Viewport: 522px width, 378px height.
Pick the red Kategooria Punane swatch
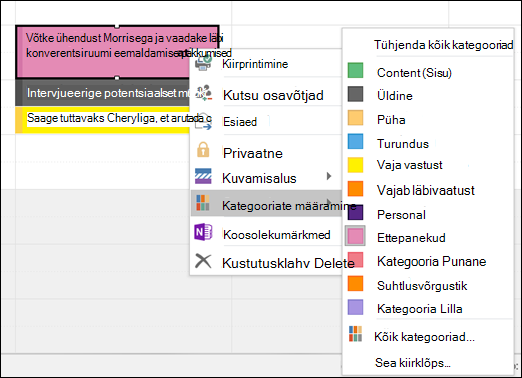355,260
